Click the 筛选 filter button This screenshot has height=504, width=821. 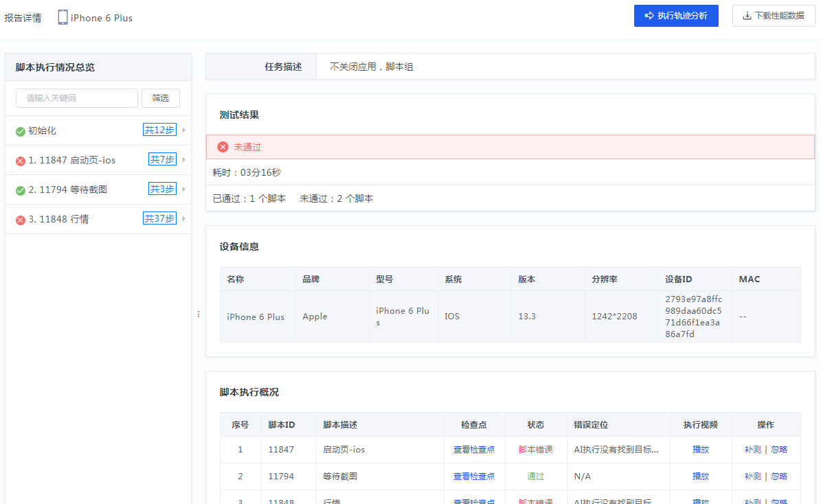[161, 98]
